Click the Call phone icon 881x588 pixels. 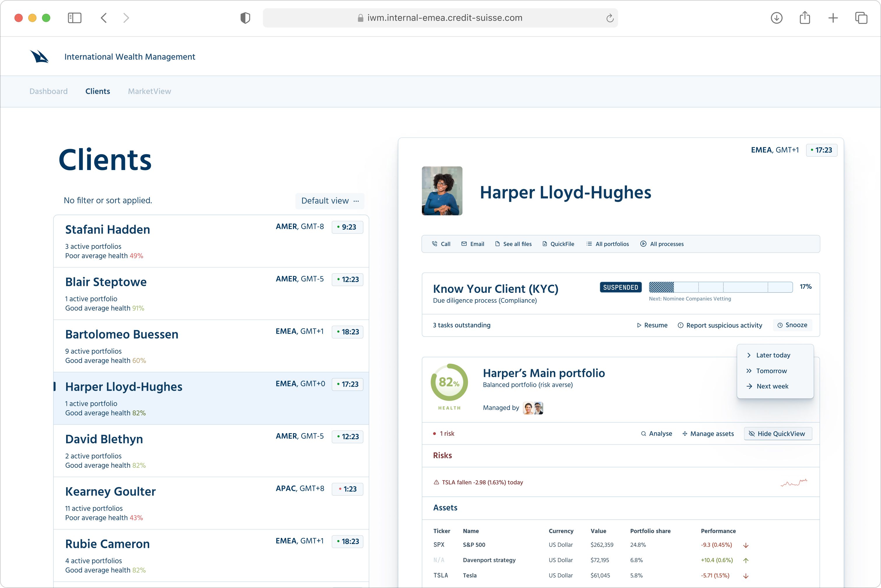pyautogui.click(x=434, y=244)
